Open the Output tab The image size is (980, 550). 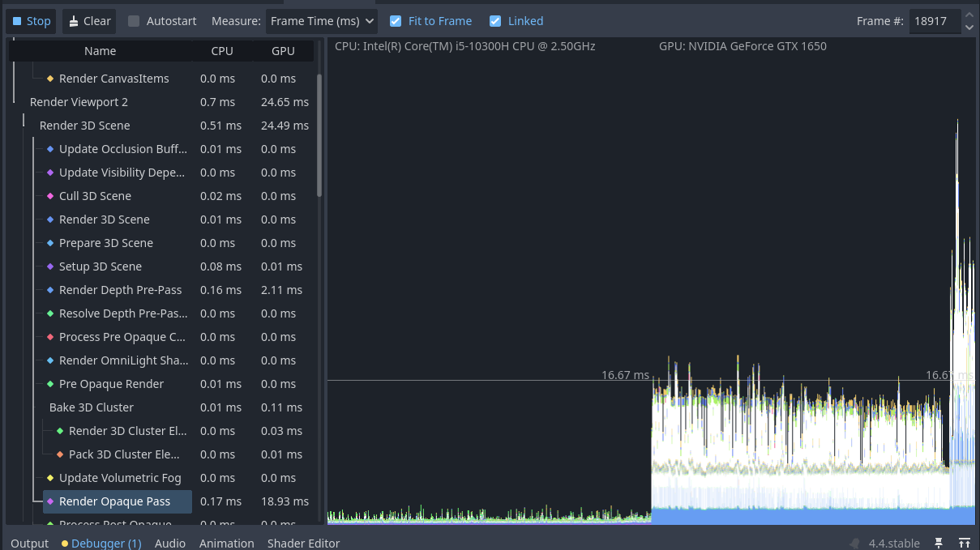pyautogui.click(x=29, y=544)
